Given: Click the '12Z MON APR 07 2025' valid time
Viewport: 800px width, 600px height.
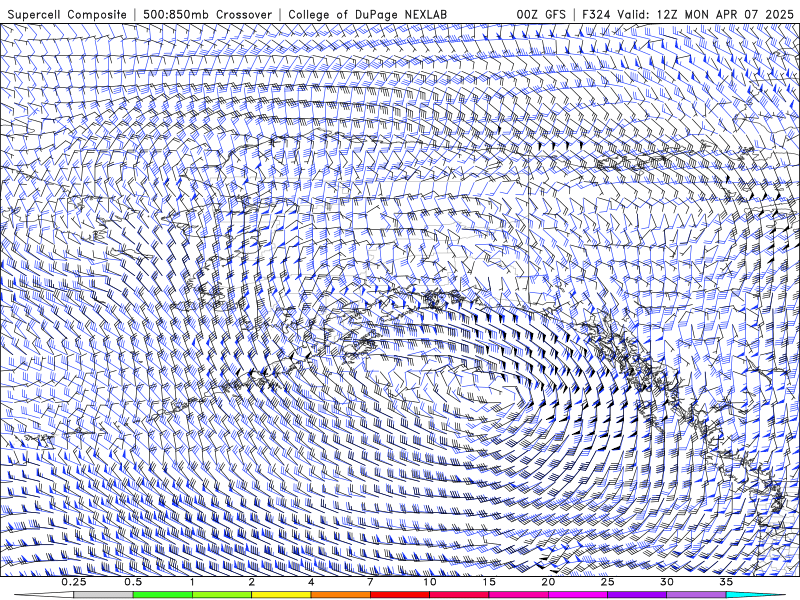Looking at the screenshot, I should pyautogui.click(x=725, y=14).
